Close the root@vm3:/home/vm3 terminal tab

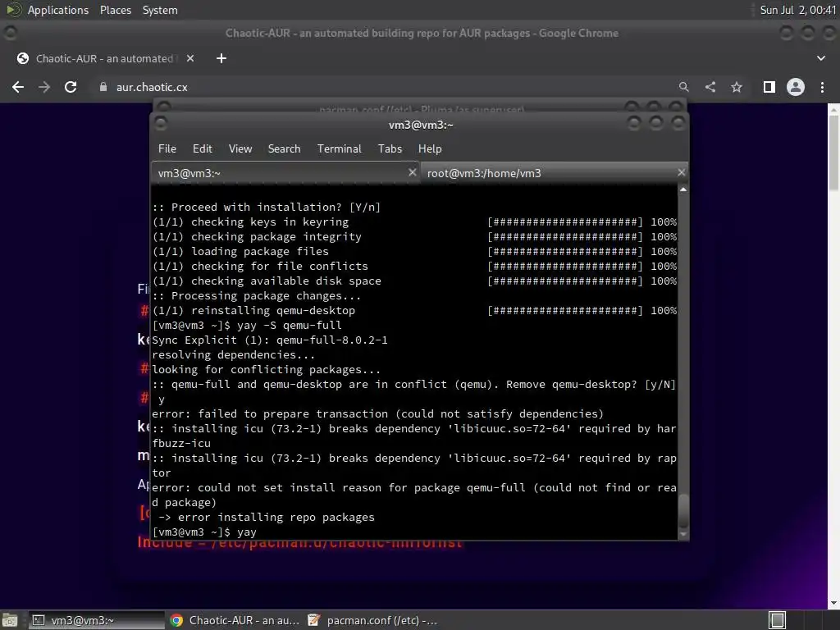(x=681, y=172)
